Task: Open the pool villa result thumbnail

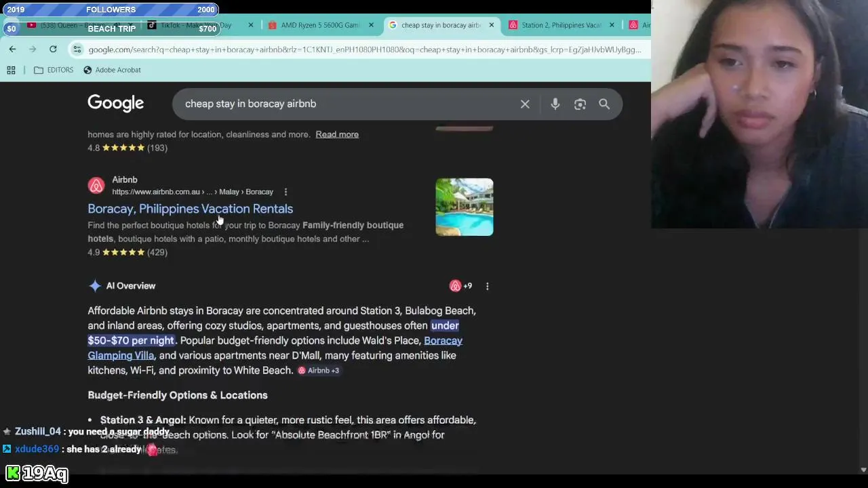Action: point(465,207)
